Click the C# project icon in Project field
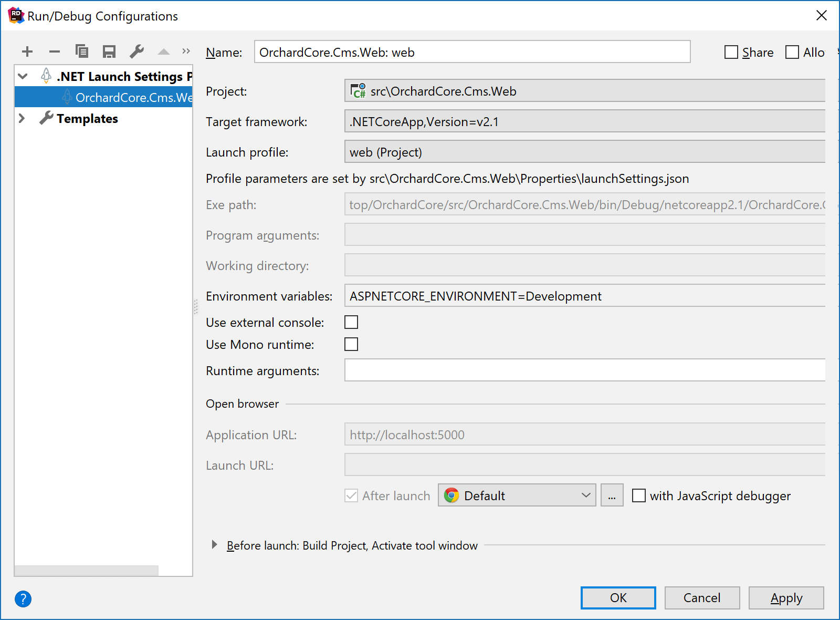The width and height of the screenshot is (840, 620). pos(358,90)
